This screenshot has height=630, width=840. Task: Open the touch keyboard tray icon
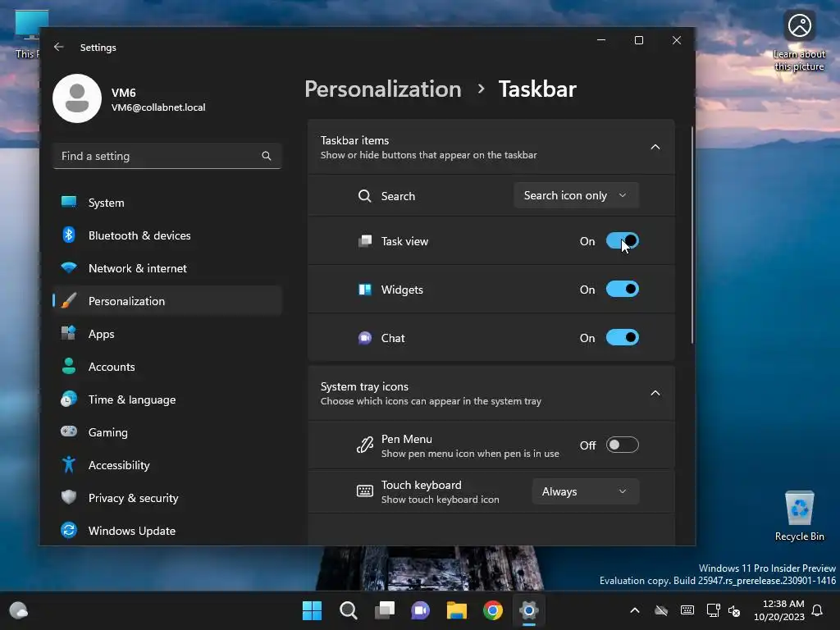pos(687,610)
